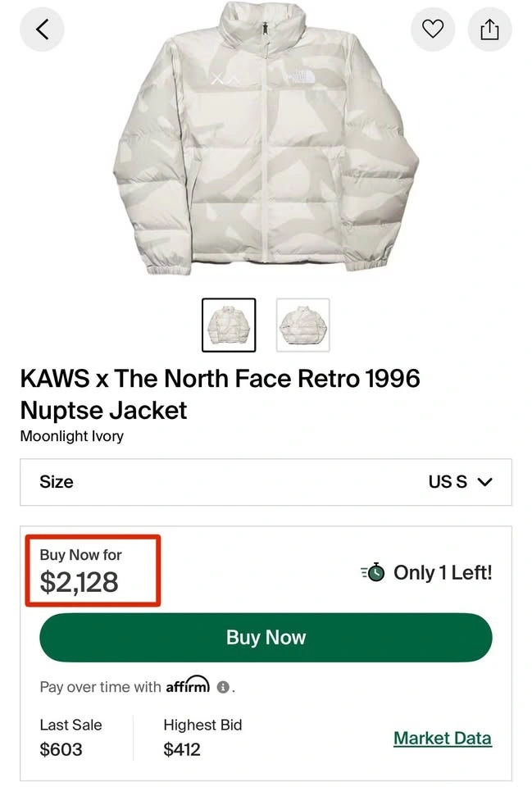Image resolution: width=532 pixels, height=787 pixels.
Task: Click the KAWS x The North Face title
Action: tap(220, 393)
